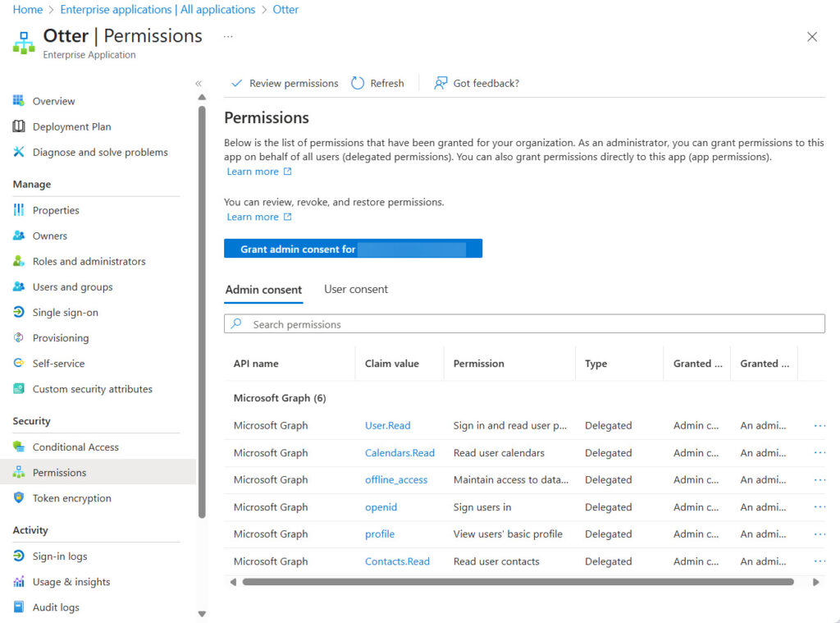Click the horizontal table scrollbar thumb
This screenshot has width=840, height=623.
point(518,582)
